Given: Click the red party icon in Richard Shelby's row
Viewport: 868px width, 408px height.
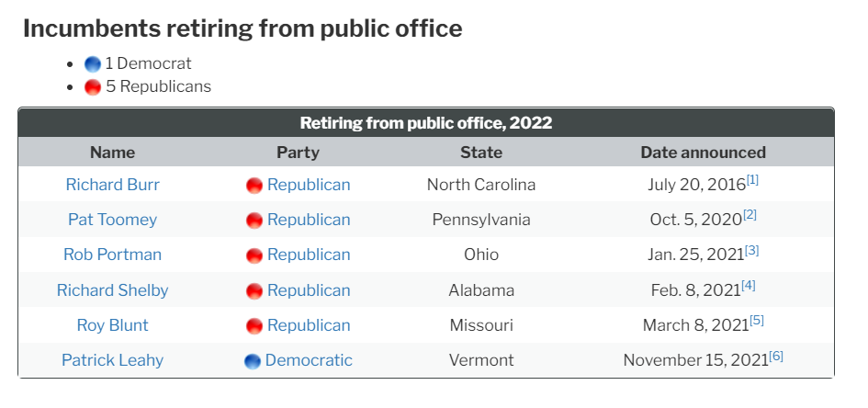Looking at the screenshot, I should tap(254, 290).
